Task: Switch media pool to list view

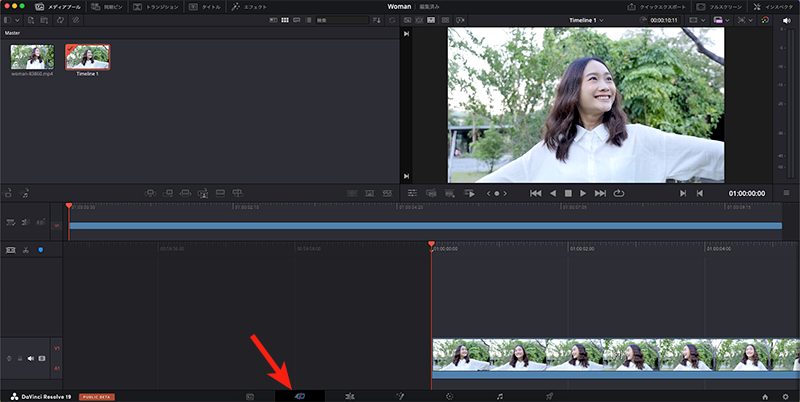Action: click(x=308, y=20)
